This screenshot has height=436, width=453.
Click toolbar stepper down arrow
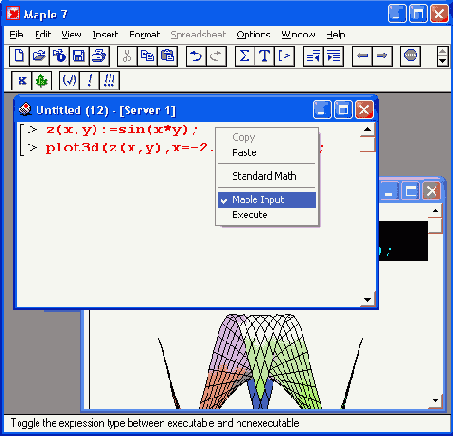442,61
